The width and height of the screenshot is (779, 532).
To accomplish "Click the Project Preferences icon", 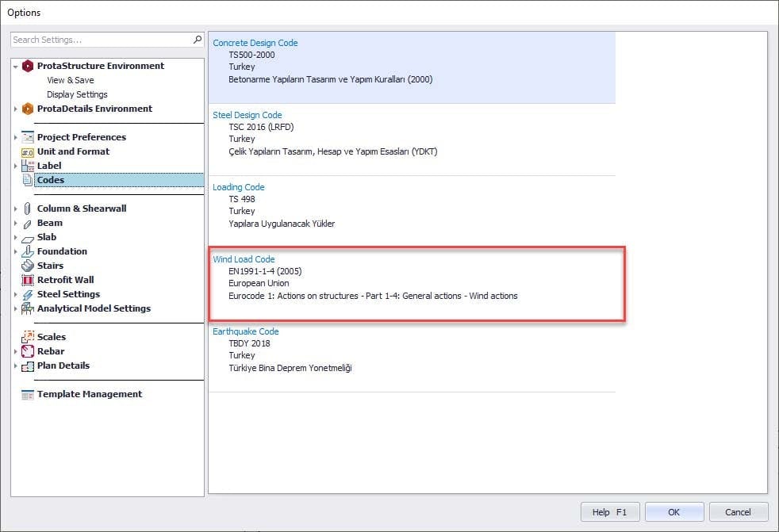I will point(28,137).
